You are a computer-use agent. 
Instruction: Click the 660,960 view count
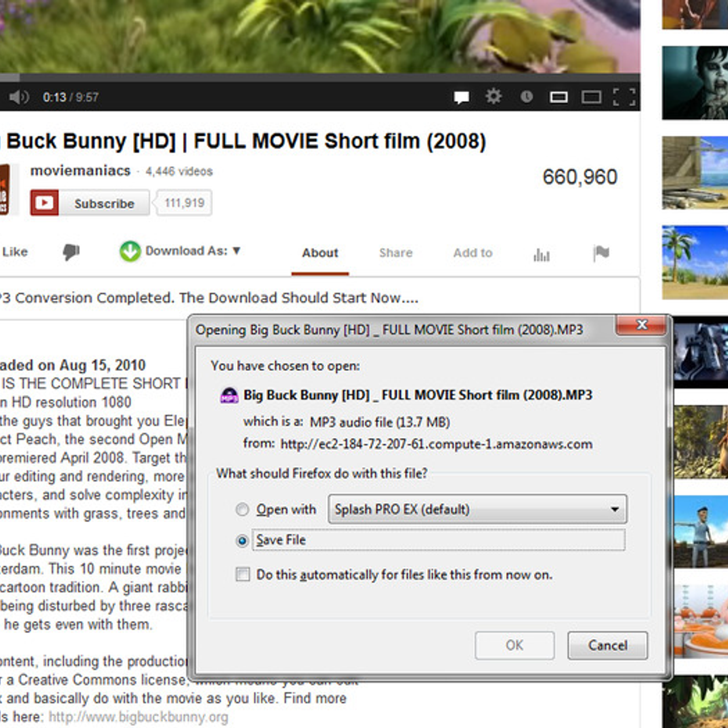(580, 177)
